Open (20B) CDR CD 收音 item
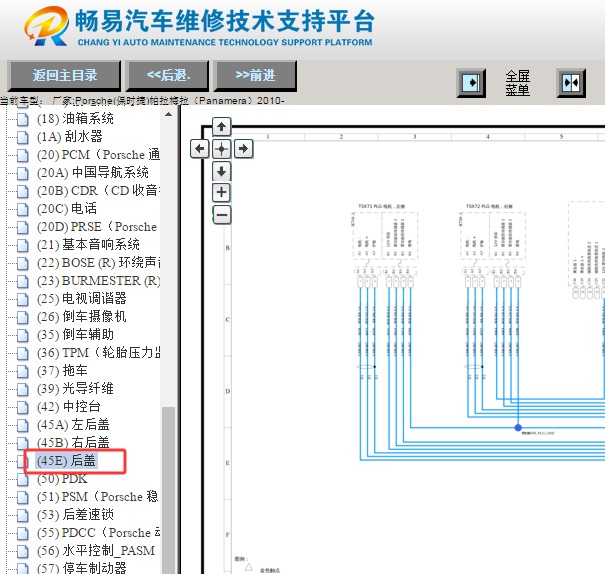Screen dimensions: 605x574 click(98, 191)
